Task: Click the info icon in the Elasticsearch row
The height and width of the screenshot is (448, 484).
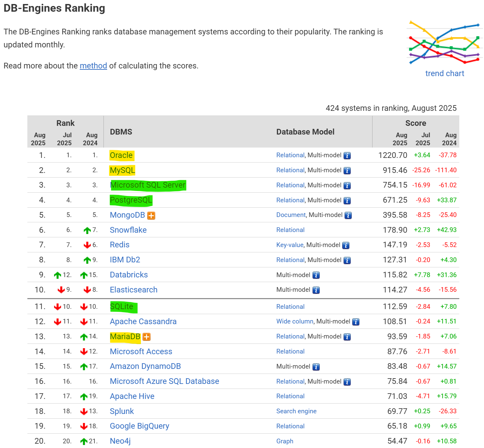Action: pos(316,290)
